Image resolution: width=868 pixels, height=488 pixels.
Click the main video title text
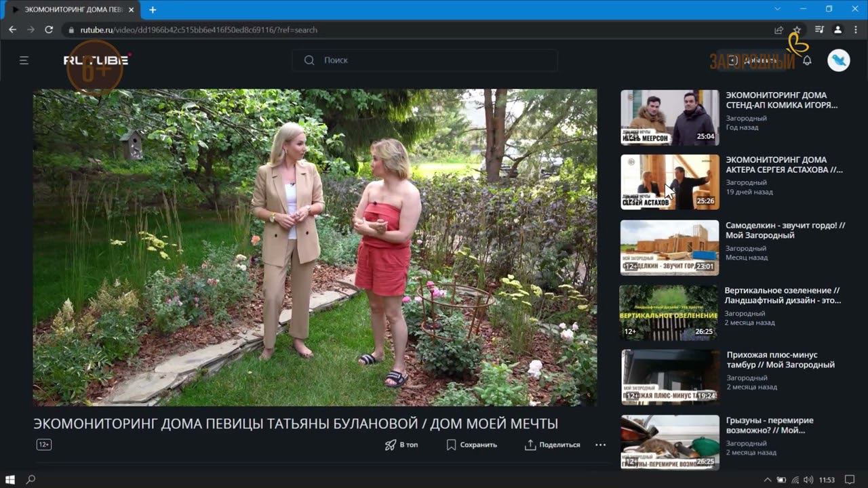click(296, 424)
